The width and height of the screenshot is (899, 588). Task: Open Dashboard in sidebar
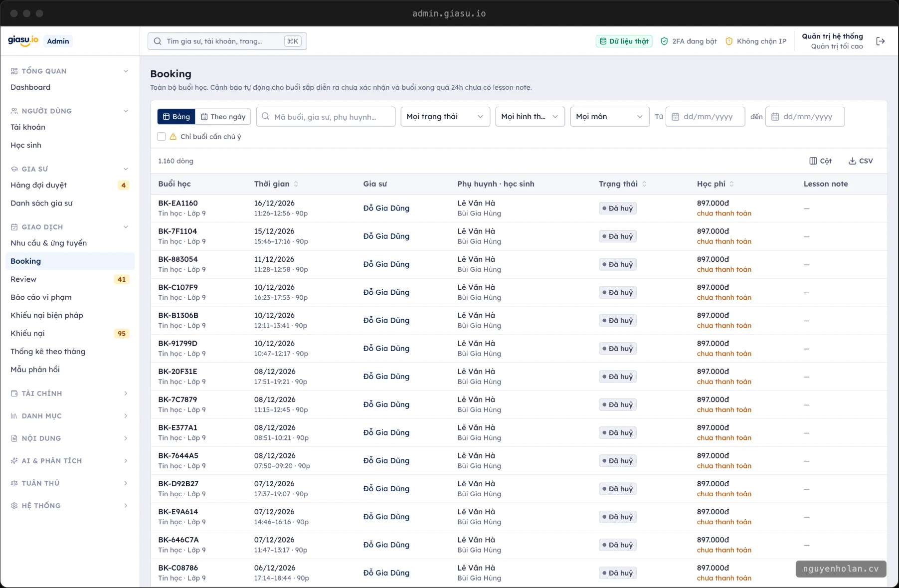(x=70, y=87)
